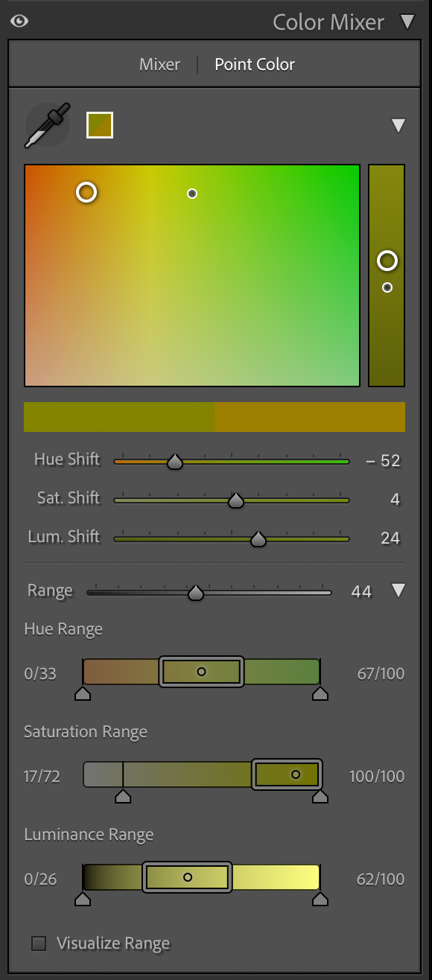Click the small dot marker in color field
The image size is (432, 980).
coord(192,194)
